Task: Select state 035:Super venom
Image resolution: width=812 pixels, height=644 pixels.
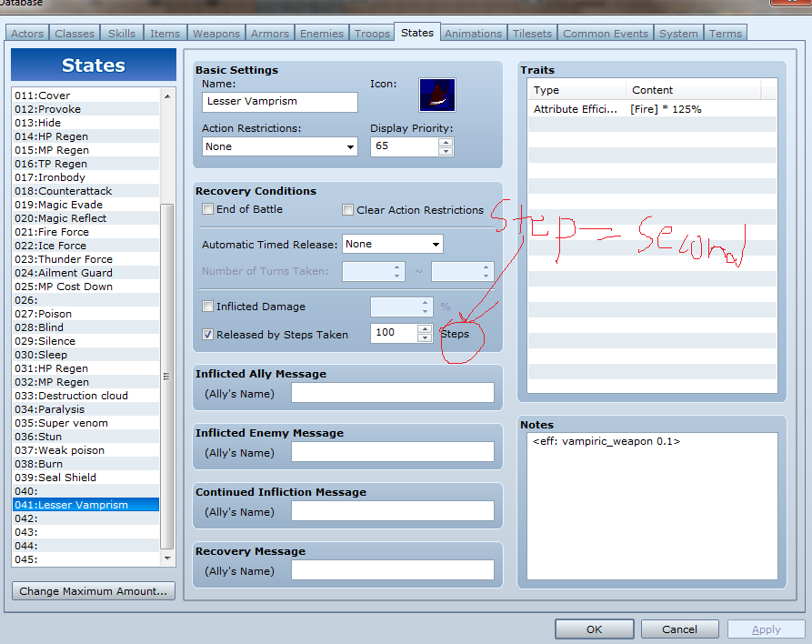Action: click(x=86, y=423)
